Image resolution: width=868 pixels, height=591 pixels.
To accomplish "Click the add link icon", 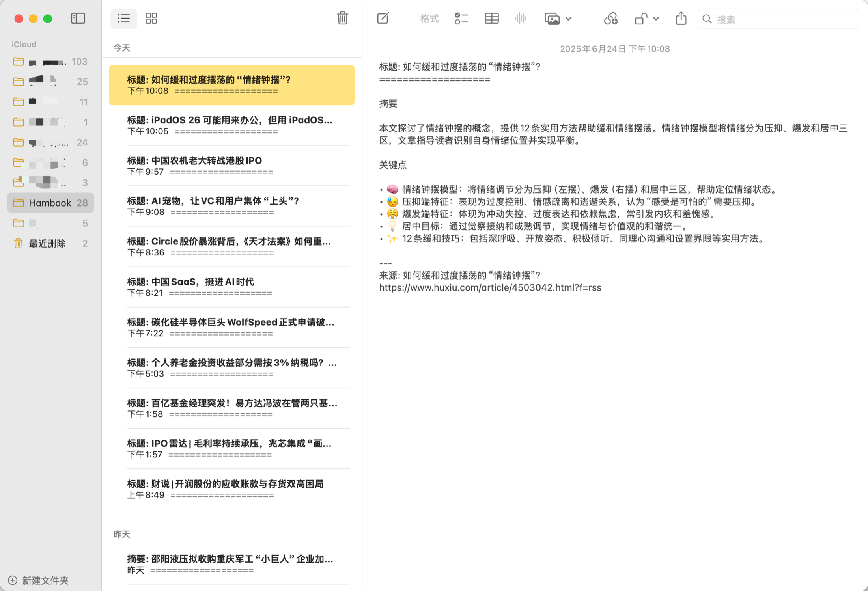I will tap(610, 19).
